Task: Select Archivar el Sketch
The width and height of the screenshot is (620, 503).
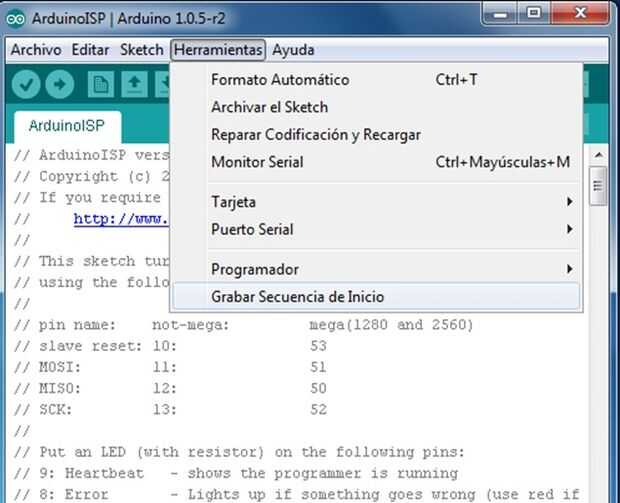Action: 376,107
